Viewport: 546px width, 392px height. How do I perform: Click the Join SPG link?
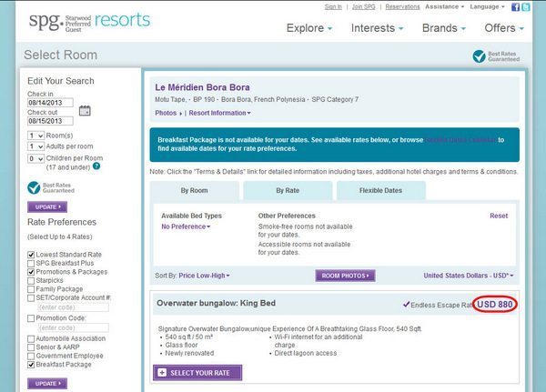pos(363,6)
